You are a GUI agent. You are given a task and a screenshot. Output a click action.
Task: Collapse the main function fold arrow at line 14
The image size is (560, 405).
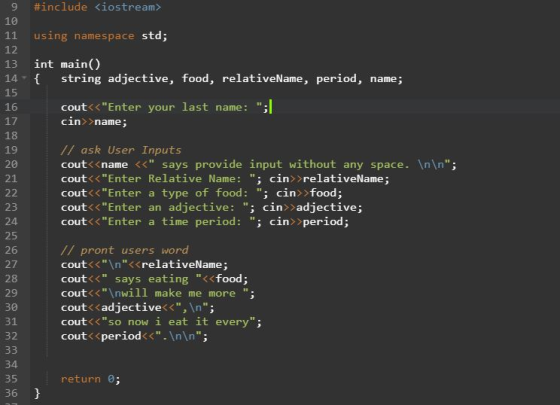[24, 78]
